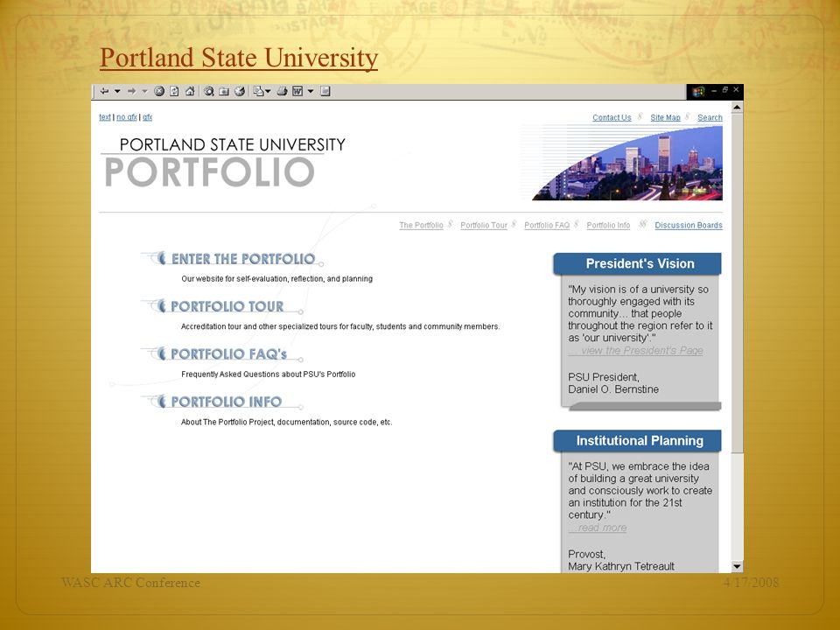Click the 'About The Portfolio Project' description text
Viewport: 840px width, 630px height.
point(287,422)
